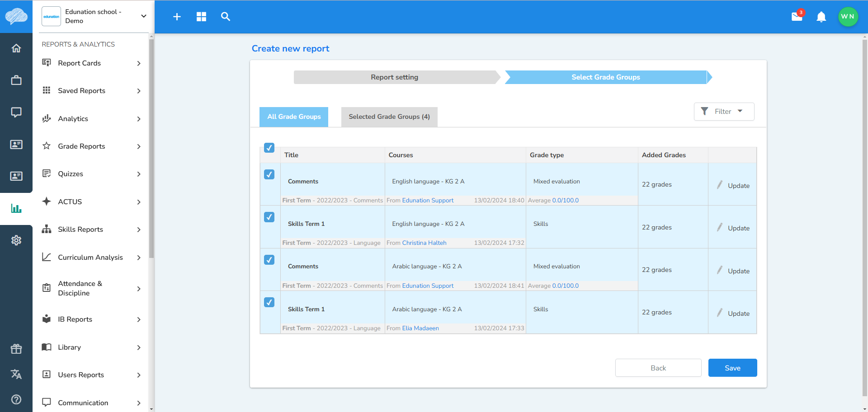Click Update for Arabic language Skills Term 1

pyautogui.click(x=733, y=313)
